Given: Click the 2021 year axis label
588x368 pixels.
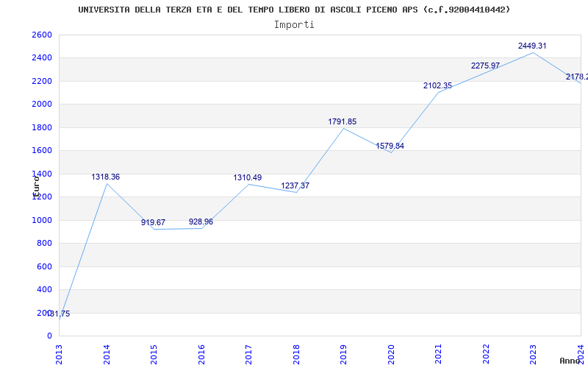Looking at the screenshot, I should click(x=438, y=354).
